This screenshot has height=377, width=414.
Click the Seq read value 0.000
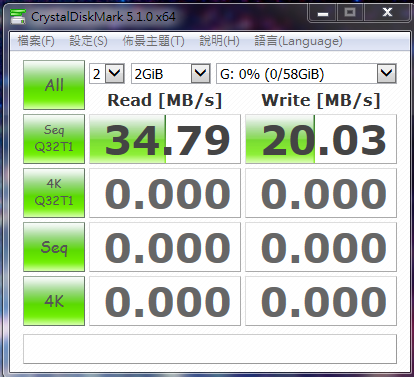165,247
